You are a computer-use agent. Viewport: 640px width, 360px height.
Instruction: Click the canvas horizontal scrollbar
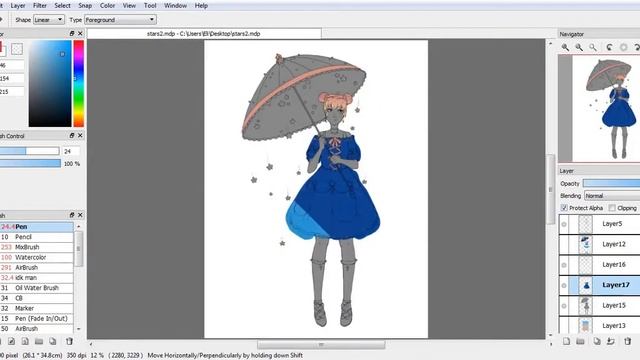tap(321, 345)
